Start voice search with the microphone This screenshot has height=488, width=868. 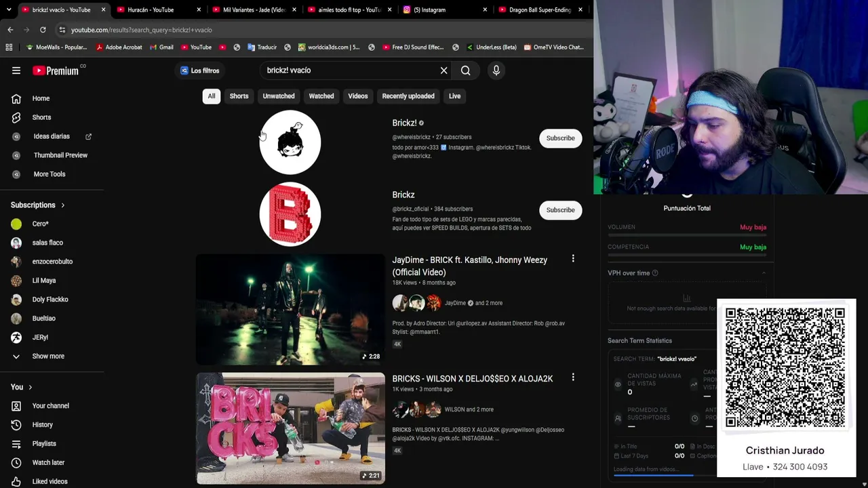click(496, 70)
